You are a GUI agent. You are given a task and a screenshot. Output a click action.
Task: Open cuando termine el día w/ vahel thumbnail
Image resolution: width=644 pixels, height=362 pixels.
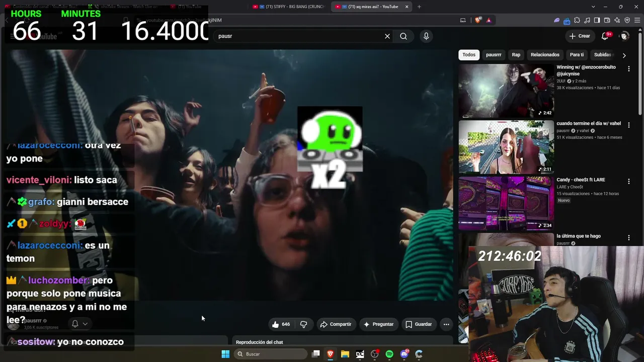506,147
